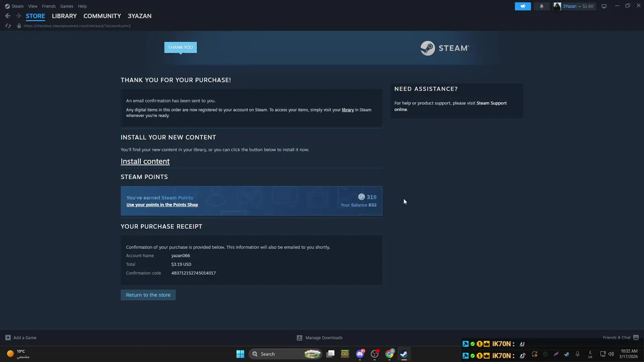Screen dimensions: 644x362
Task: Click the round red-badged app icon next to Discord
Action: [x=375, y=354]
